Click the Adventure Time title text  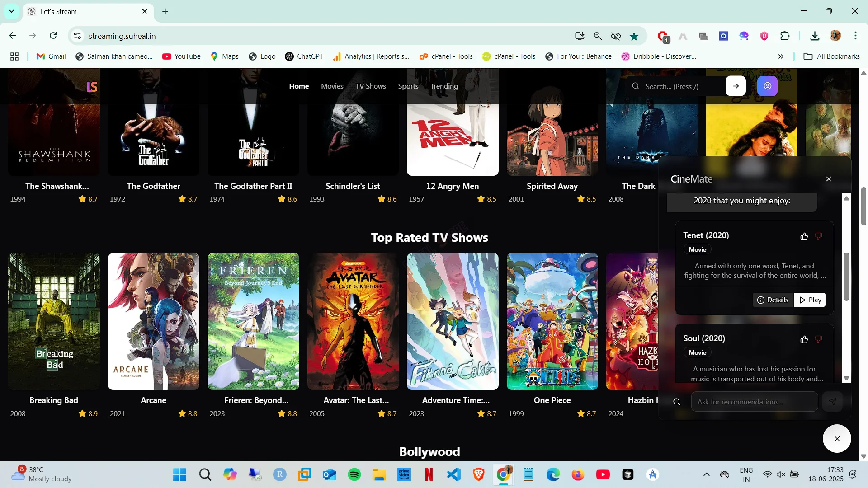[x=456, y=400]
